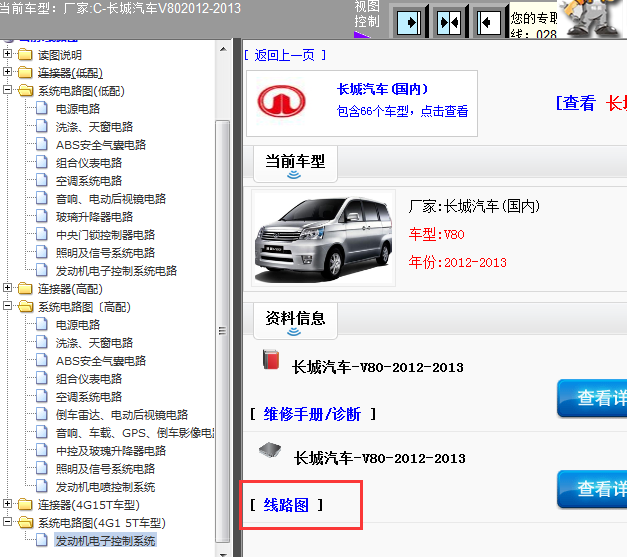
Task: Click 长城汽车-V80-2012-2013 title beside gray module
Action: [380, 458]
